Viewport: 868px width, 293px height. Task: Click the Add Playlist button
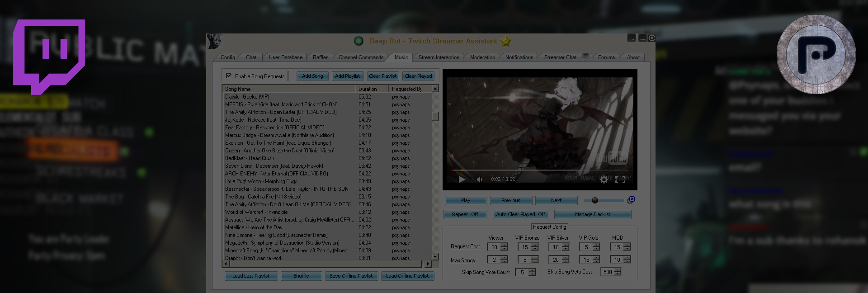347,76
